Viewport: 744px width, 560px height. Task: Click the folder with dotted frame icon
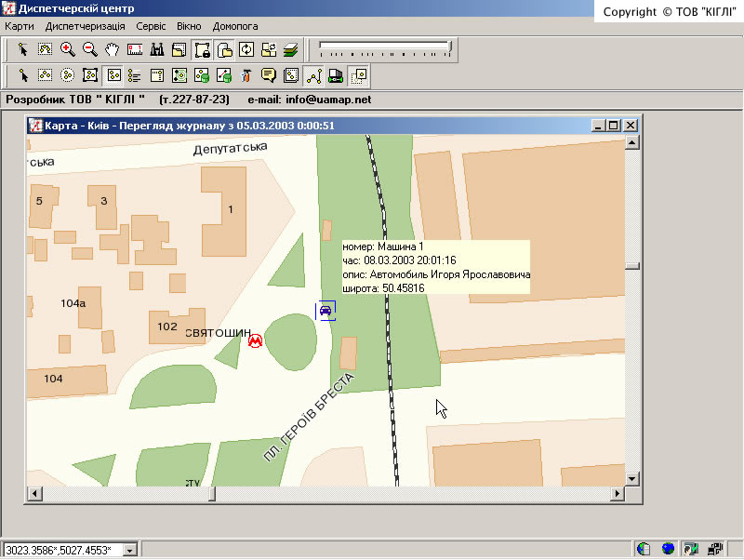tap(179, 49)
